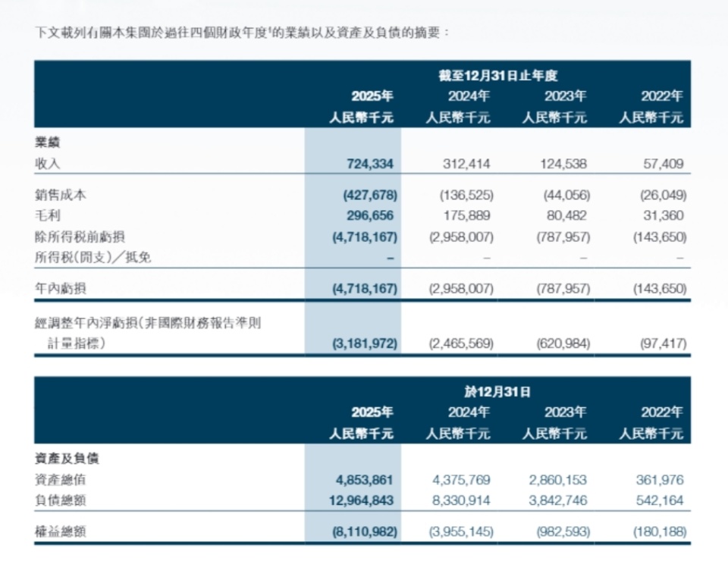This screenshot has height=583, width=728.
Task: Select the 2022 gross profit 31,360
Action: [x=664, y=215]
